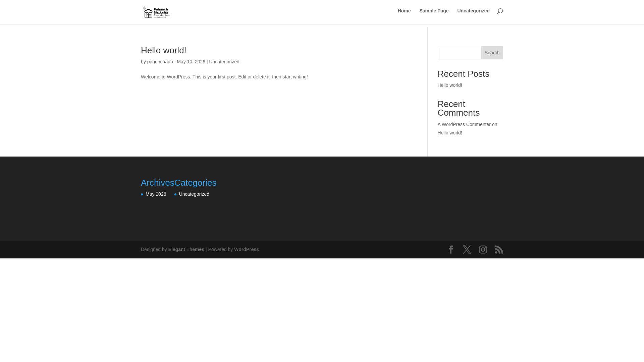Select Uncategorized in the navigation menu
This screenshot has width=644, height=362.
[x=473, y=11]
